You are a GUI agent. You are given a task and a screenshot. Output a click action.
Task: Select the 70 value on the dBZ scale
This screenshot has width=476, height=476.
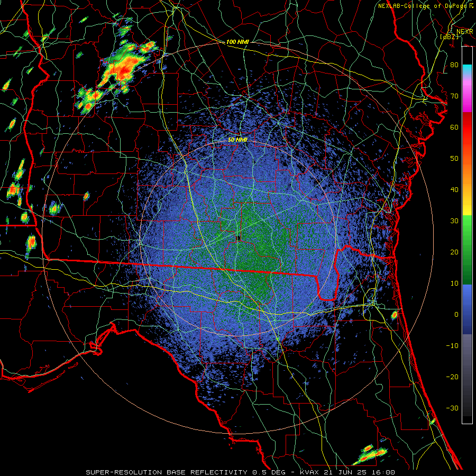pyautogui.click(x=454, y=96)
